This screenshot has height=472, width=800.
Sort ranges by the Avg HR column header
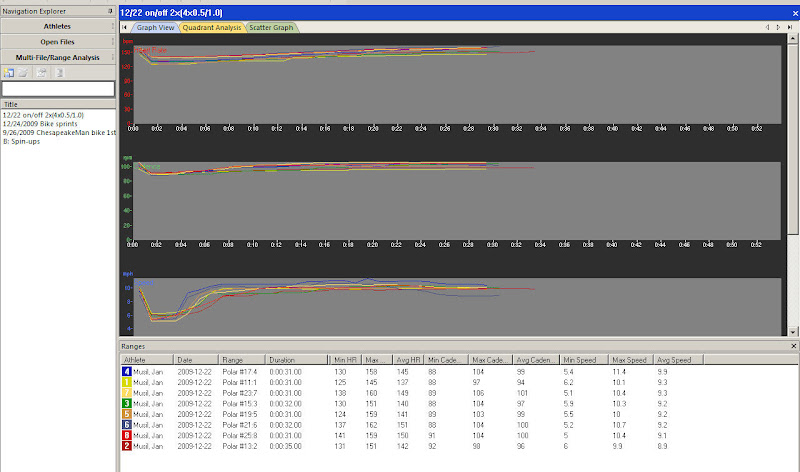pyautogui.click(x=409, y=359)
